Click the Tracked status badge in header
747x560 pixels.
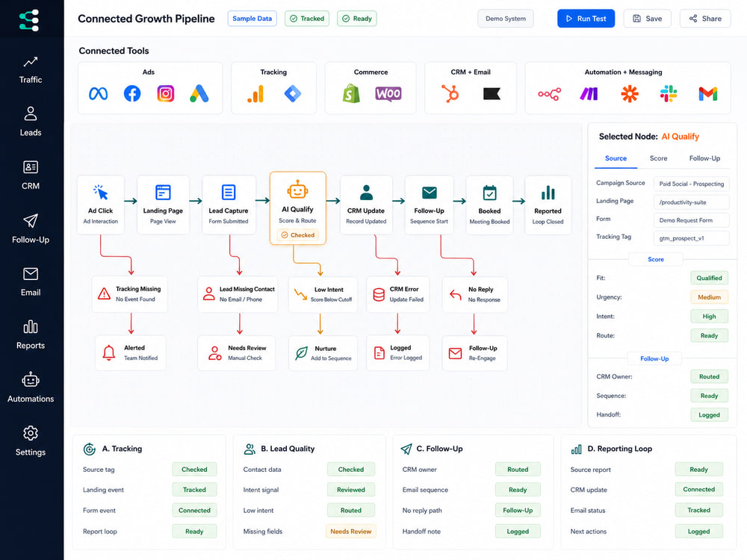[x=307, y=19]
